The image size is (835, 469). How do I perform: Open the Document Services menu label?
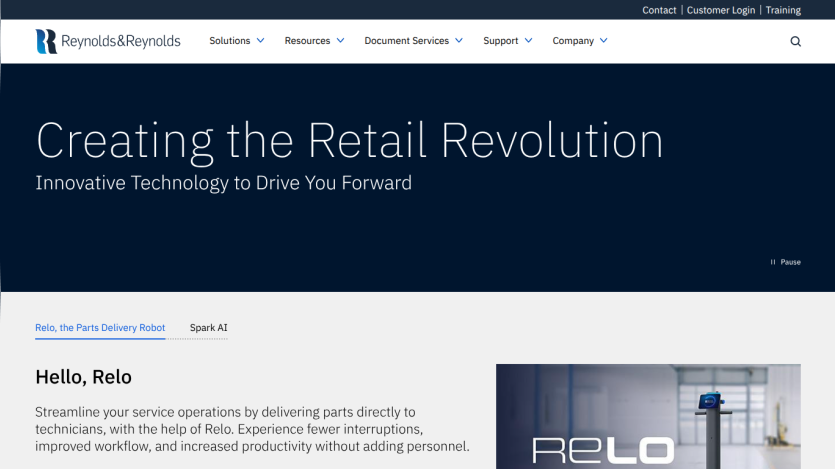(x=406, y=40)
